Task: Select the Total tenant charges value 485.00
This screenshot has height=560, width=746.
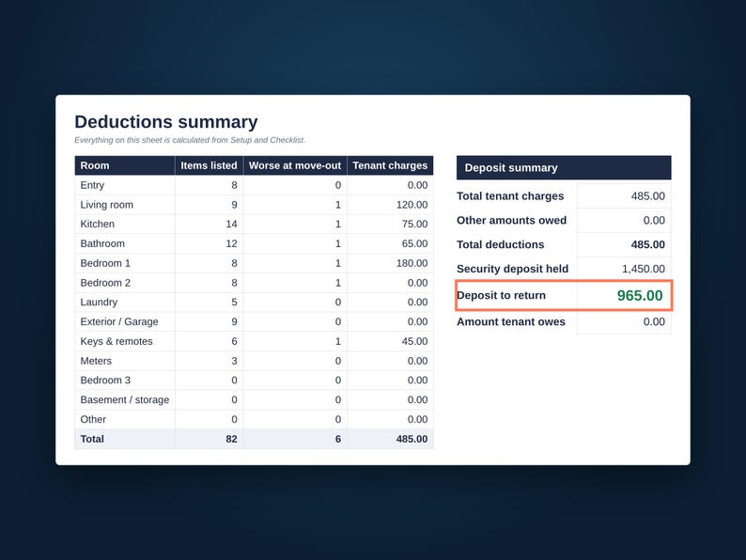Action: [x=648, y=196]
